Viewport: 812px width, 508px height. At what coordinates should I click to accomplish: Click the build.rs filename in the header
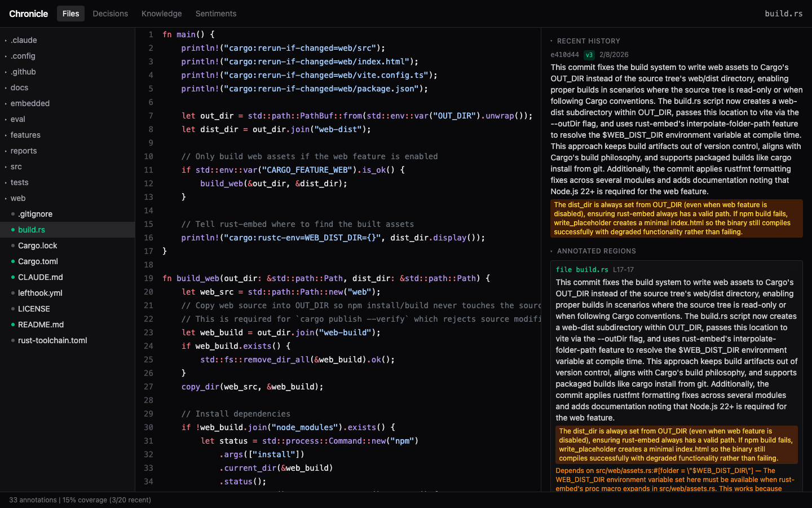pyautogui.click(x=784, y=14)
